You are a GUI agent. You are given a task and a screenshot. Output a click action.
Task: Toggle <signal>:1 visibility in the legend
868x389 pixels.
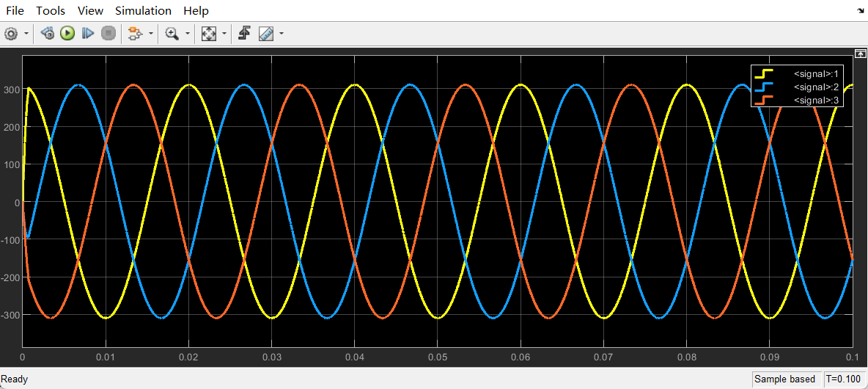coord(797,73)
